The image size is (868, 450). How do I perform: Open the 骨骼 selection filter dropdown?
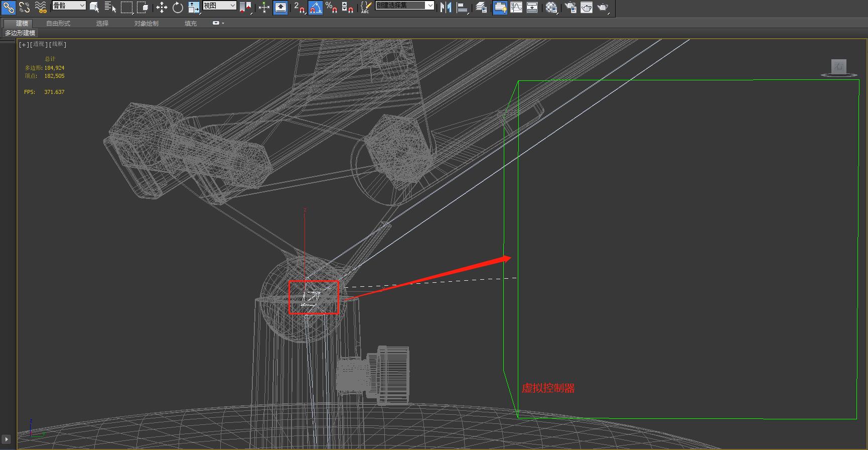click(69, 6)
